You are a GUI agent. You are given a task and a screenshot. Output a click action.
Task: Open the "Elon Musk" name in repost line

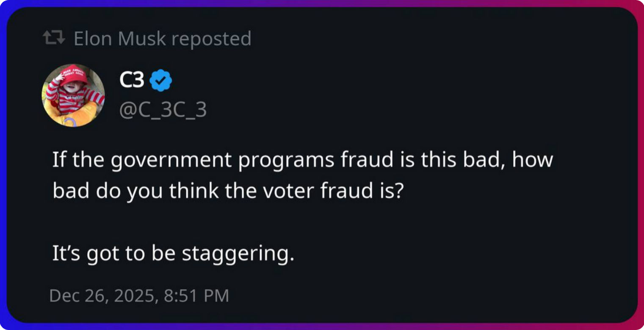[x=120, y=39]
